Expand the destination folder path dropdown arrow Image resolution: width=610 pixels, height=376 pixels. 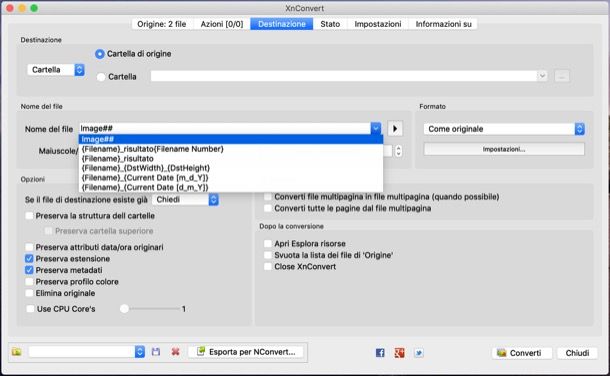[x=542, y=76]
